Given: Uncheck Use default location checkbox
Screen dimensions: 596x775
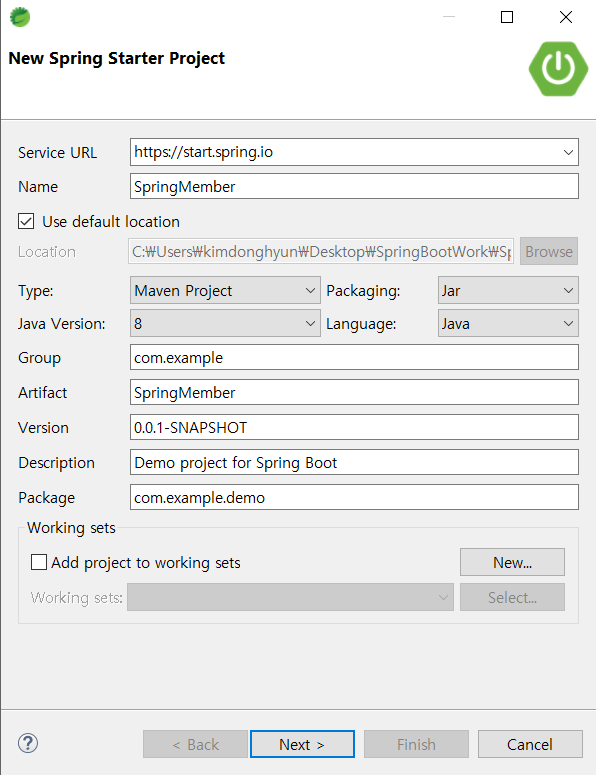Looking at the screenshot, I should pyautogui.click(x=26, y=221).
